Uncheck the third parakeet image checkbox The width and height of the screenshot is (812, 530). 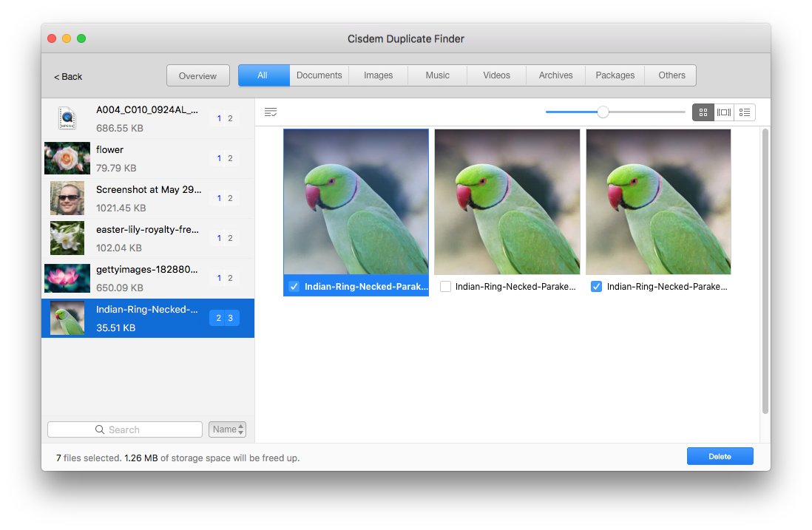tap(597, 286)
